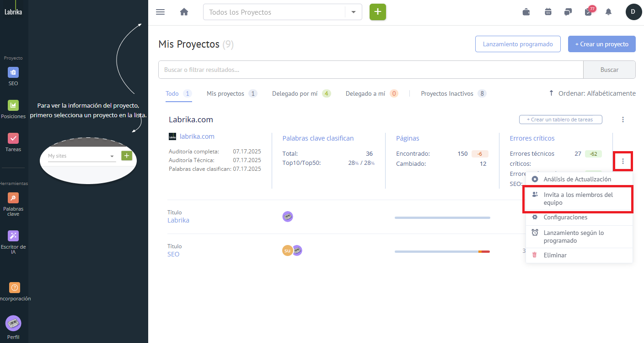644x343 pixels.
Task: Click avatar in Labrika task board row
Action: 288,217
